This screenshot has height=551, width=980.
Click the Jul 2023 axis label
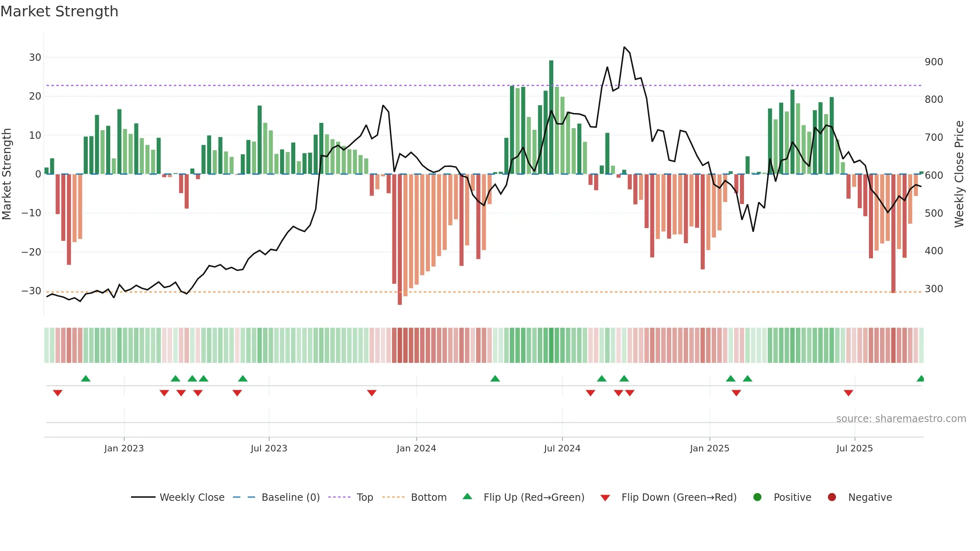[x=269, y=448]
